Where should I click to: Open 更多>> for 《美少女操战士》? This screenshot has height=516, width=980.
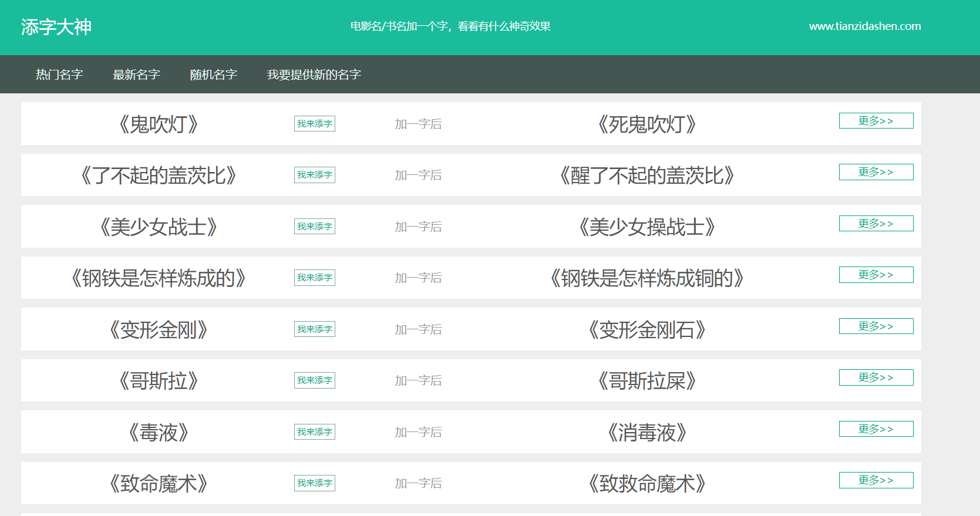point(876,223)
